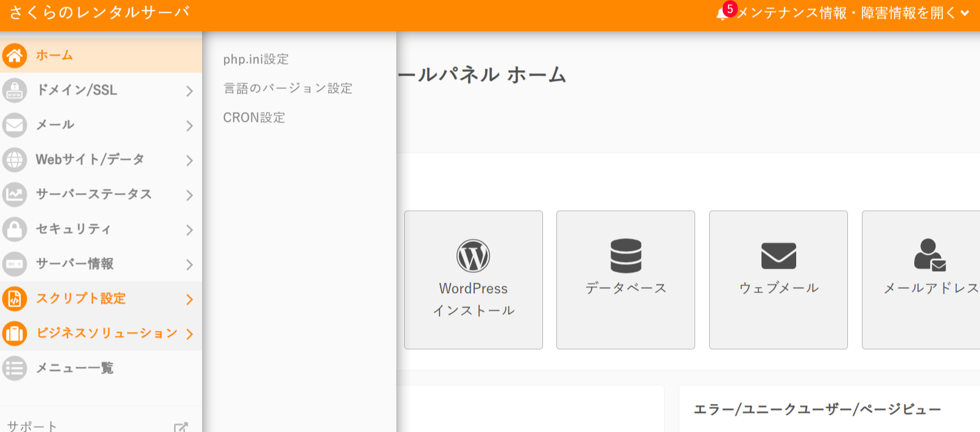This screenshot has width=980, height=432.
Task: Open the サポート external link
Action: point(181,427)
